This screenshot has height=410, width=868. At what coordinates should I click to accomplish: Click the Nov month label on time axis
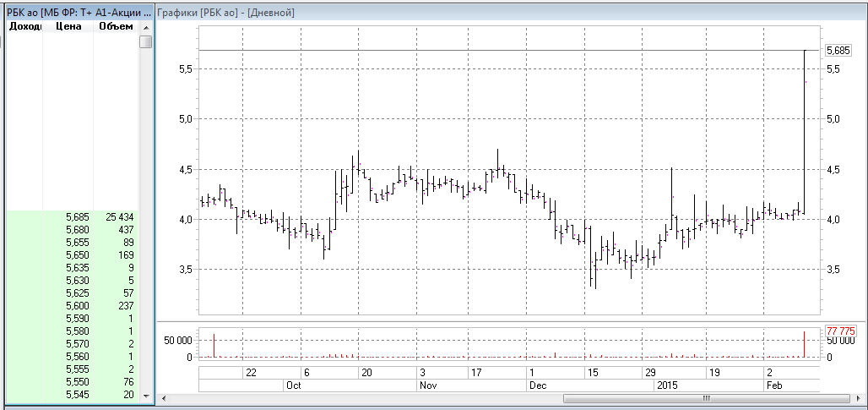click(428, 385)
